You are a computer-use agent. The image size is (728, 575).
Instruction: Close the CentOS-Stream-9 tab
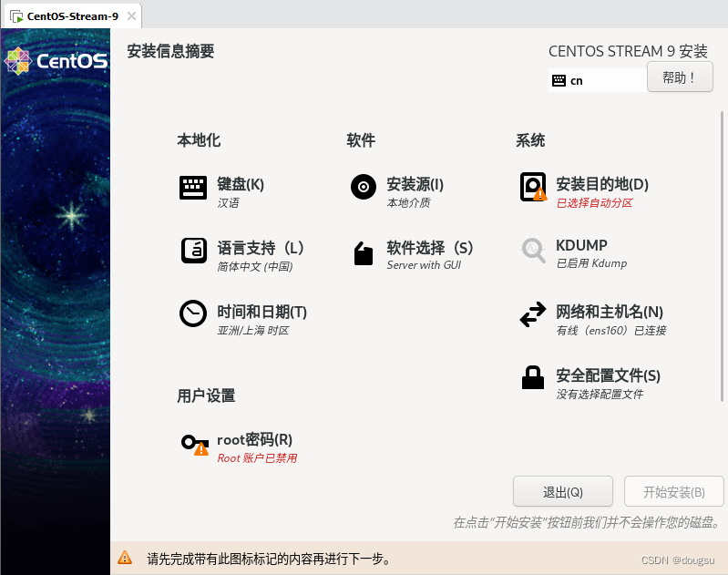click(131, 16)
